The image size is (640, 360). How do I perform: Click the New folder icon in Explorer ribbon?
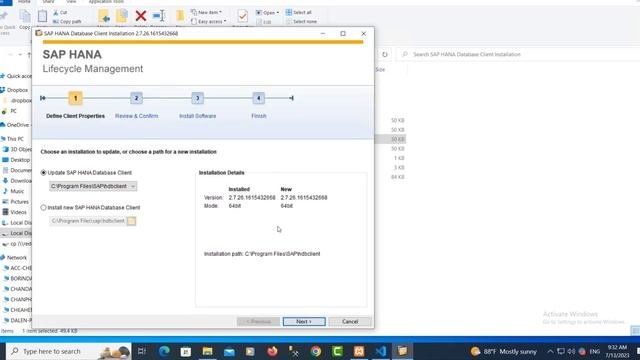pyautogui.click(x=180, y=16)
